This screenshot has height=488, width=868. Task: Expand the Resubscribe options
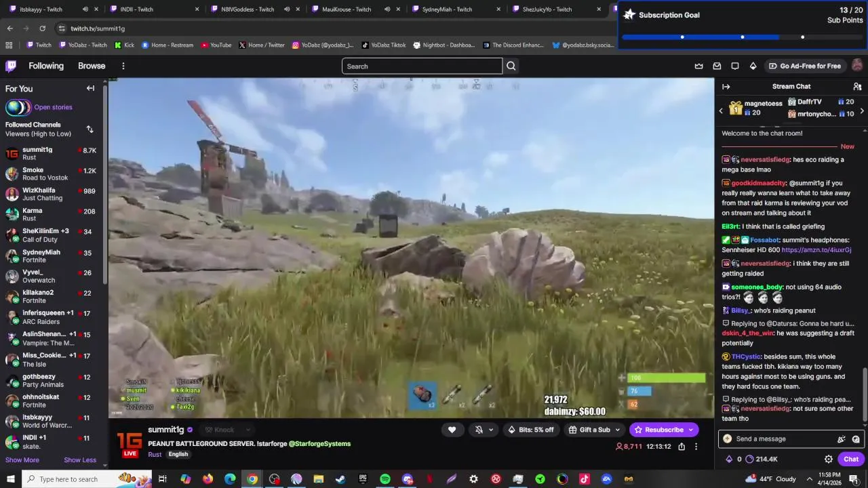pos(691,430)
